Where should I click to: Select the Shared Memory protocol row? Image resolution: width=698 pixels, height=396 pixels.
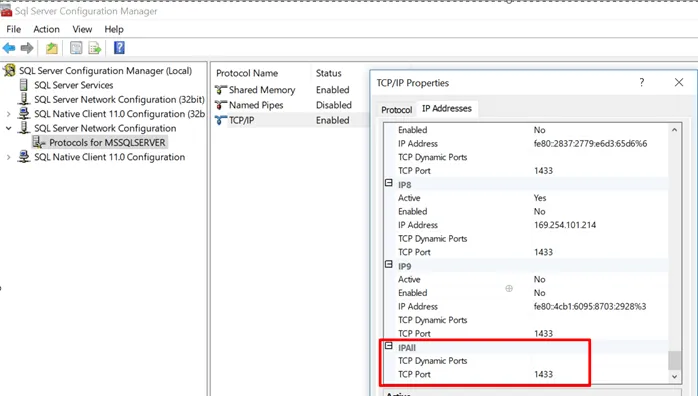click(x=291, y=89)
